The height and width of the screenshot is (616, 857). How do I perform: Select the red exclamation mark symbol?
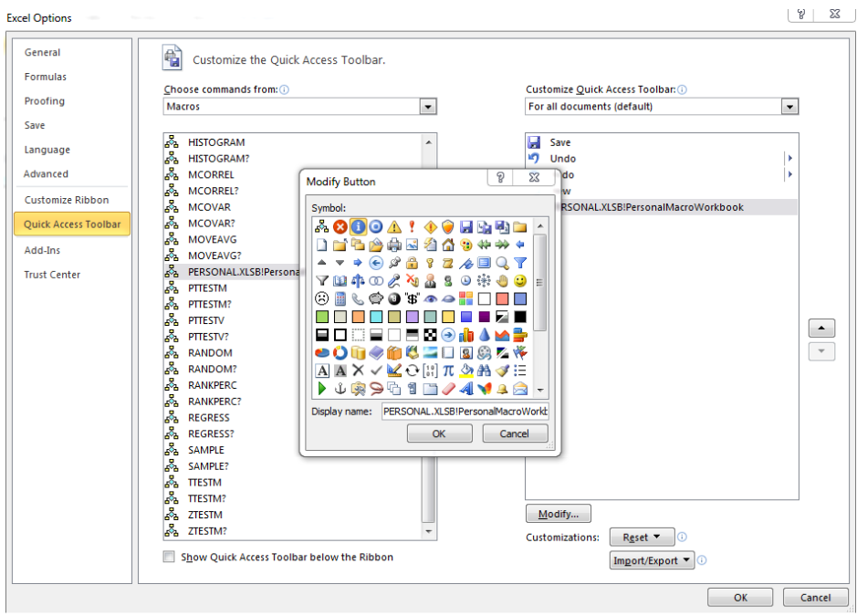coord(413,227)
